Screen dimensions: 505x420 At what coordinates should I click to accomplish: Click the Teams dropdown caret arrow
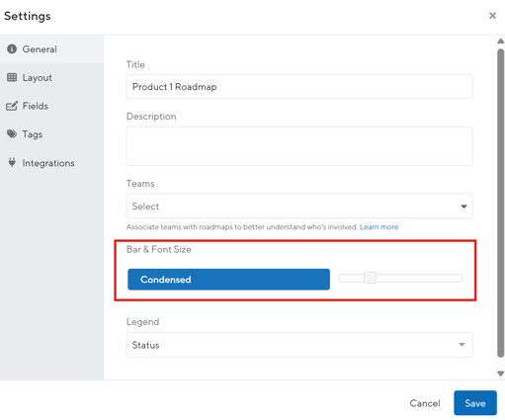463,207
